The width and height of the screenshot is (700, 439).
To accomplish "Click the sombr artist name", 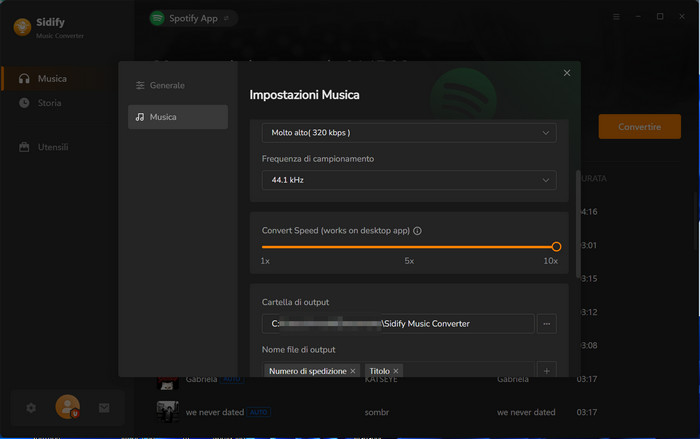I will 376,412.
